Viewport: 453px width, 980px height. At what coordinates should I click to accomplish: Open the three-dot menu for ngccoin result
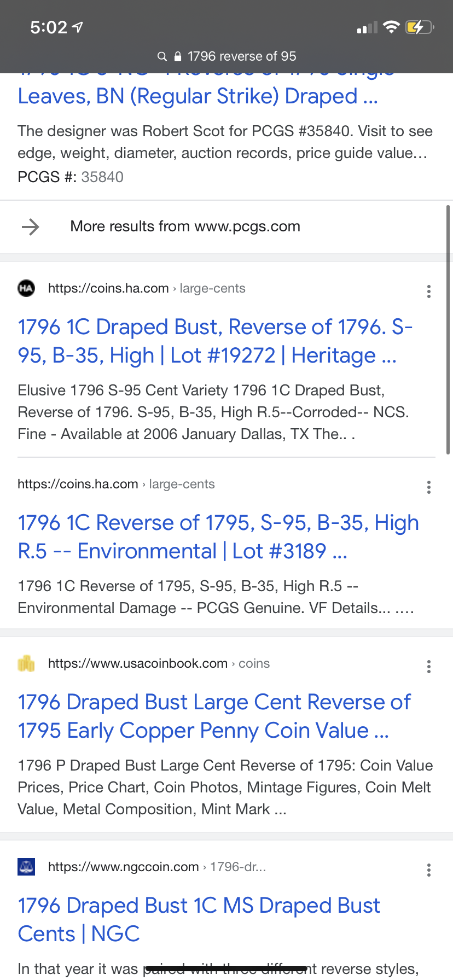point(429,870)
